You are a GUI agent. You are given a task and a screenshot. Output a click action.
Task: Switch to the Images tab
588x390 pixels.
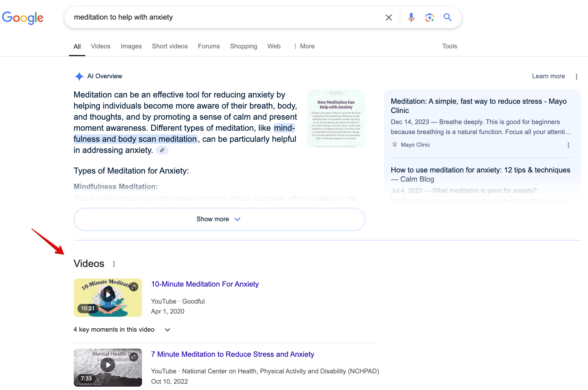coord(131,46)
